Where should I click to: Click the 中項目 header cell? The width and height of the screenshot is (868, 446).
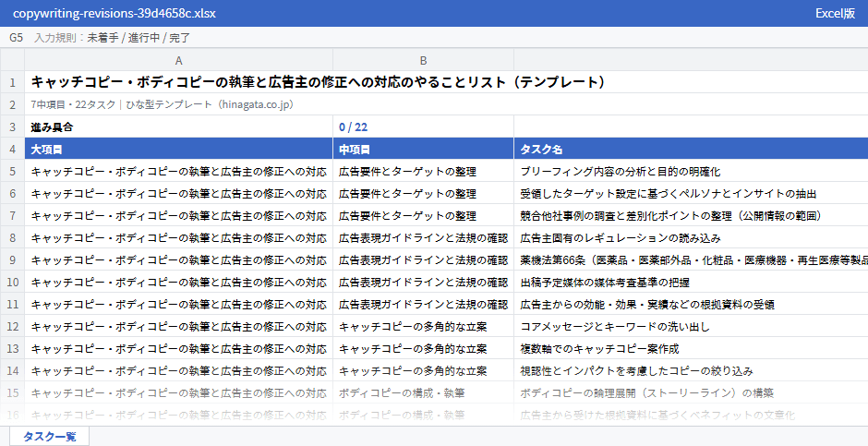point(424,150)
